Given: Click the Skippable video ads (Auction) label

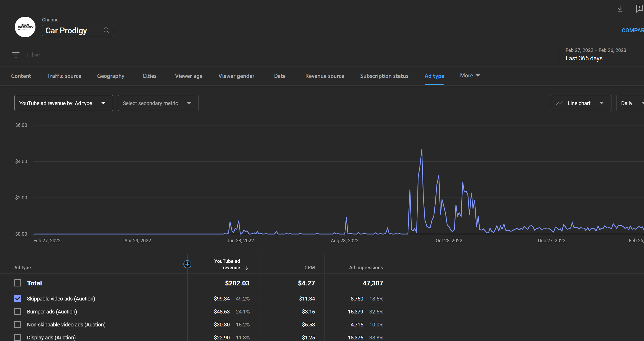Looking at the screenshot, I should click(61, 299).
